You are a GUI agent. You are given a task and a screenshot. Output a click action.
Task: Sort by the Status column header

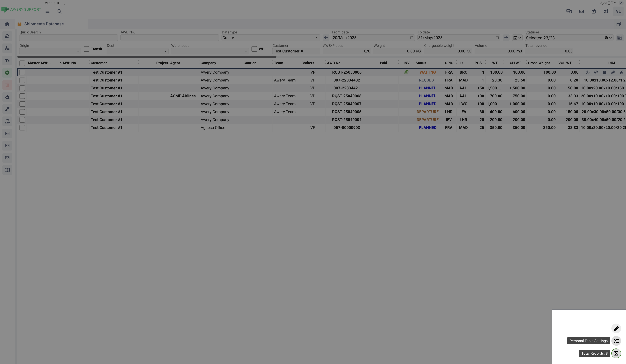[421, 63]
